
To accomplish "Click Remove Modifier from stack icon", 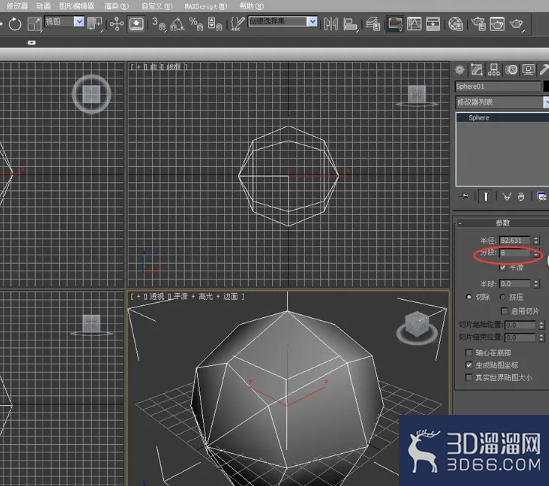I will [521, 196].
